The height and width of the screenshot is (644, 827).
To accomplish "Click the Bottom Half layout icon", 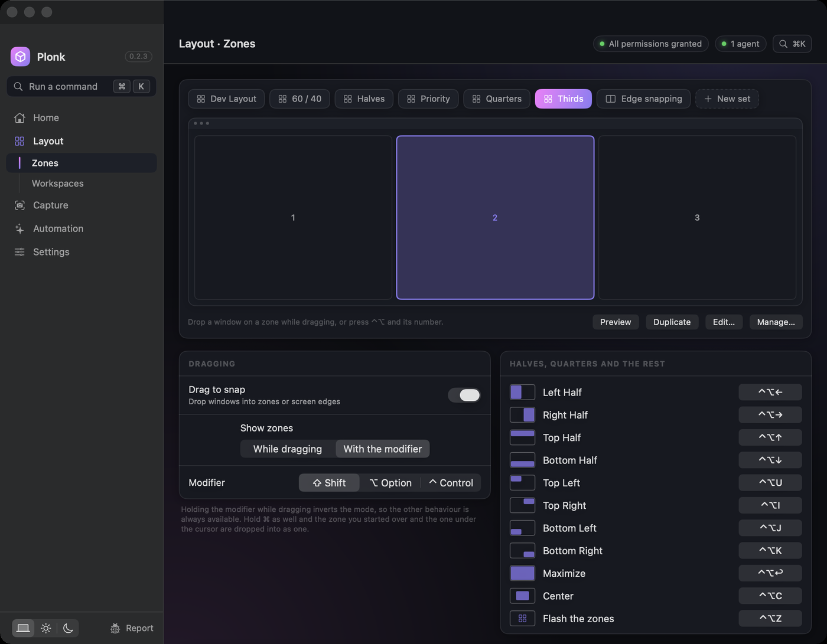I will (522, 460).
